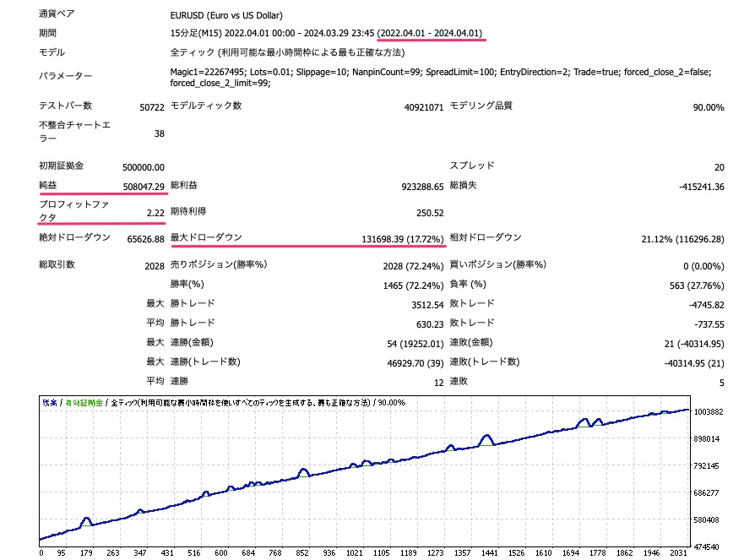744x560 pixels.
Task: Click the average consecutive losses value 5
Action: point(722,383)
